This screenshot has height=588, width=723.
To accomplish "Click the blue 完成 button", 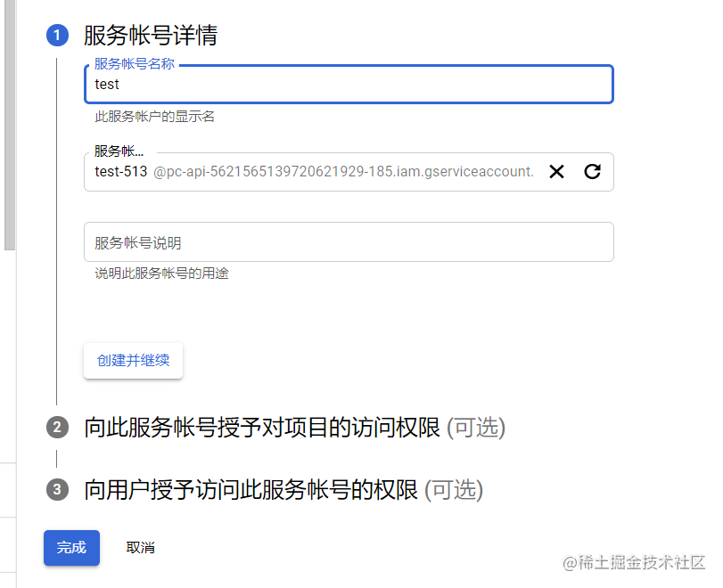I will (x=71, y=547).
